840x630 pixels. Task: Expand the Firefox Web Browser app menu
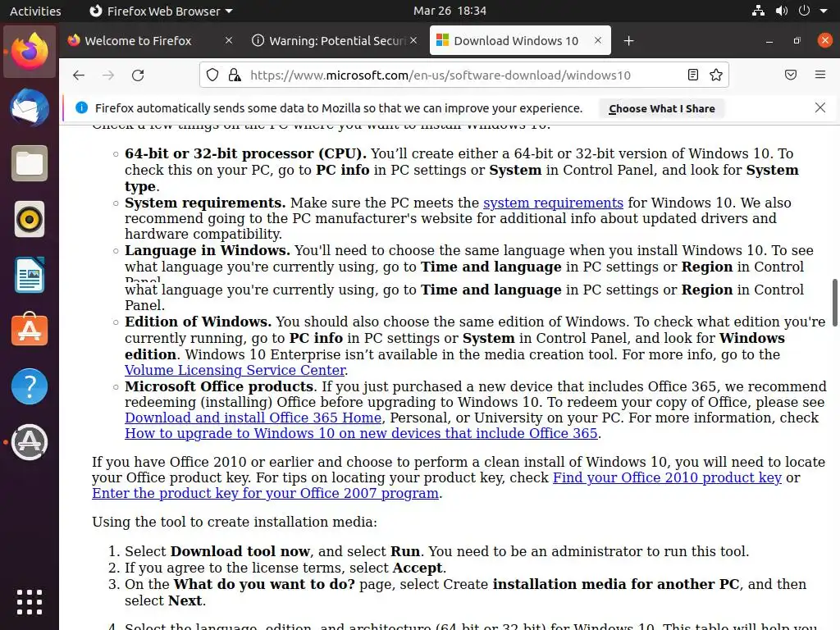(161, 11)
